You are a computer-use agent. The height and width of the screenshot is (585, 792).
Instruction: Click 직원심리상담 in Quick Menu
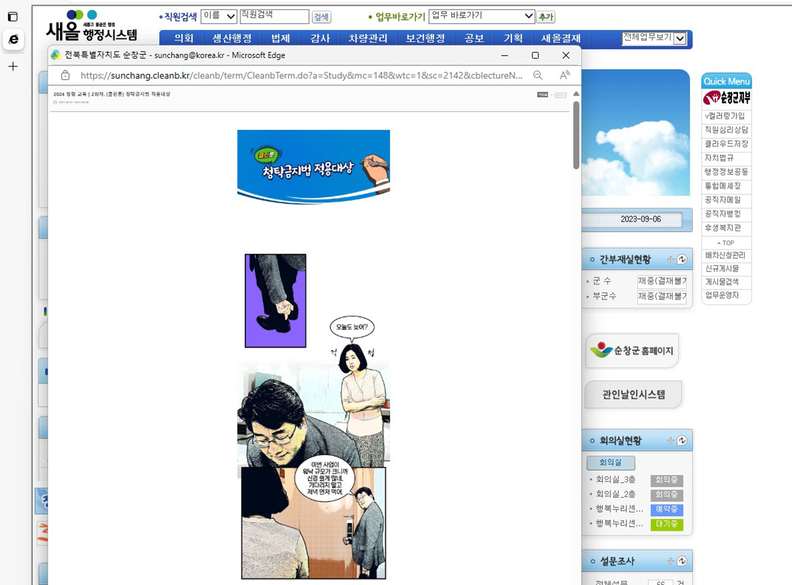pyautogui.click(x=726, y=130)
